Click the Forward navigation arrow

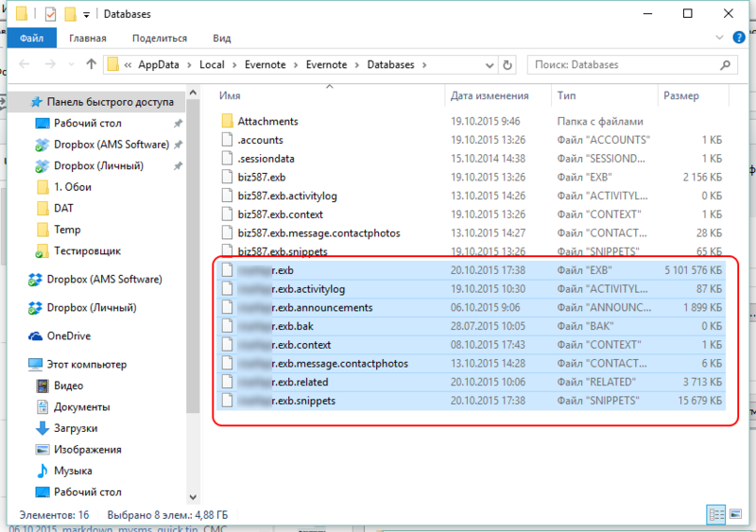(x=50, y=64)
